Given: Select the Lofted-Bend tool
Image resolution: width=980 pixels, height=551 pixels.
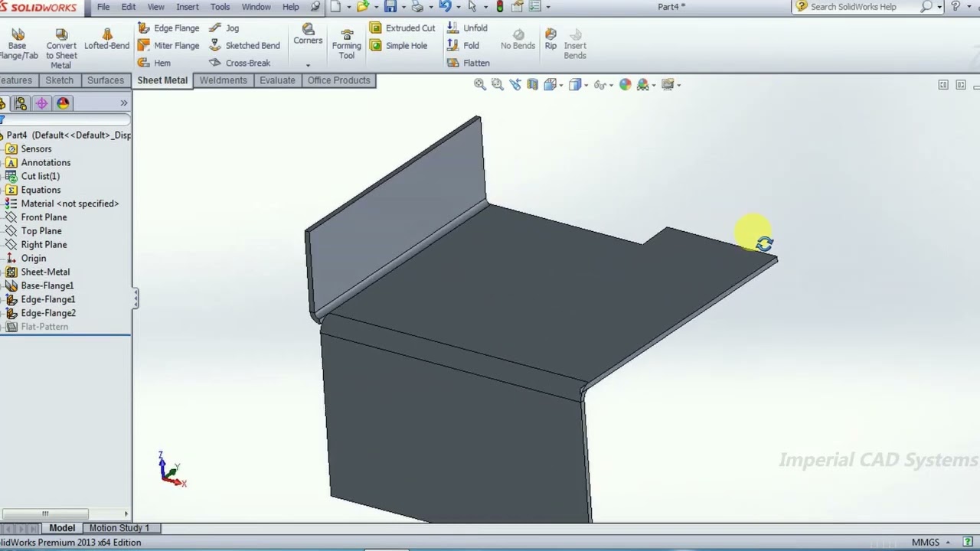Looking at the screenshot, I should click(x=106, y=39).
